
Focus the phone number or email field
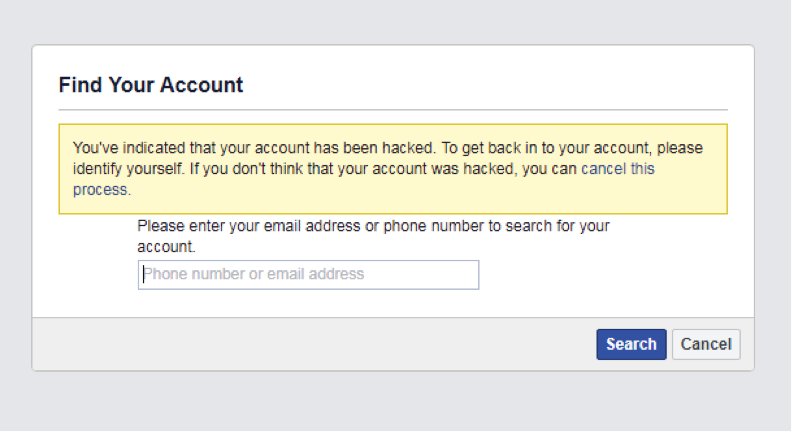[308, 274]
